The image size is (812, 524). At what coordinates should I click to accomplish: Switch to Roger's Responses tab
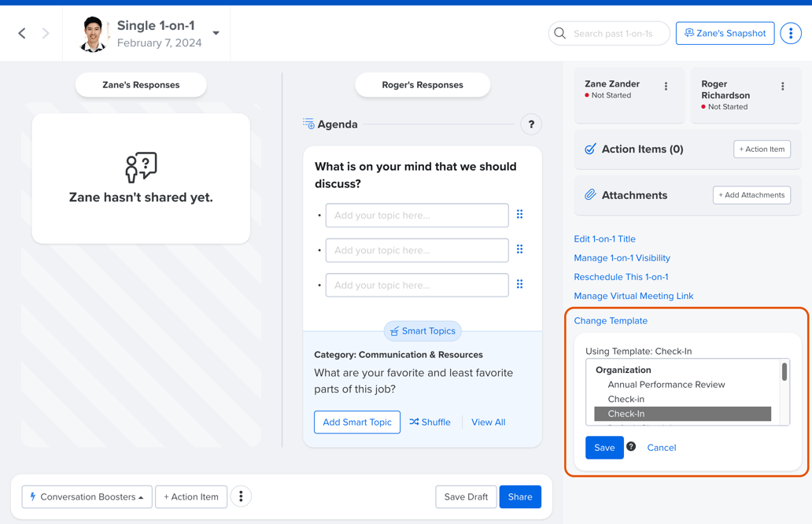(x=423, y=85)
